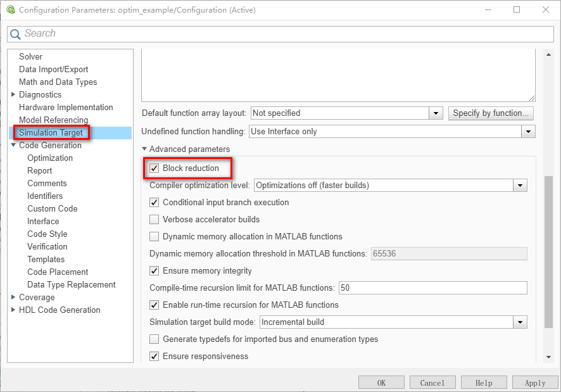Open the Code Placement pane
The width and height of the screenshot is (561, 392).
click(58, 272)
